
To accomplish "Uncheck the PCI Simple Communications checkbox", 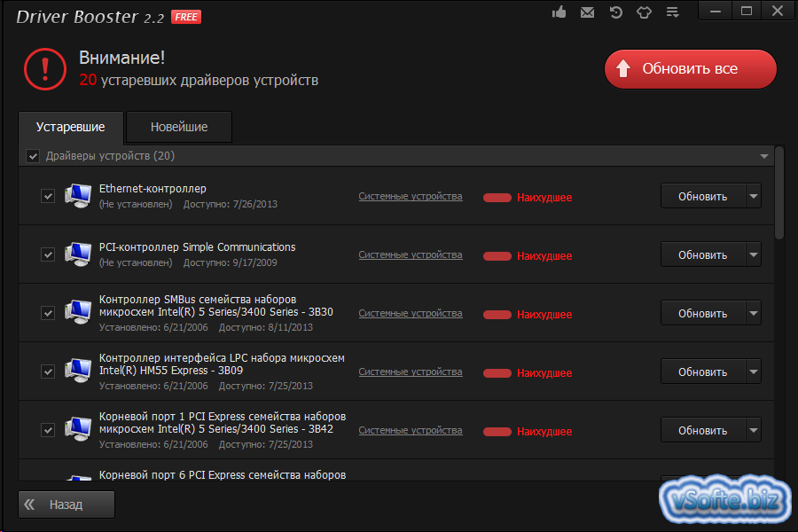I will point(48,254).
